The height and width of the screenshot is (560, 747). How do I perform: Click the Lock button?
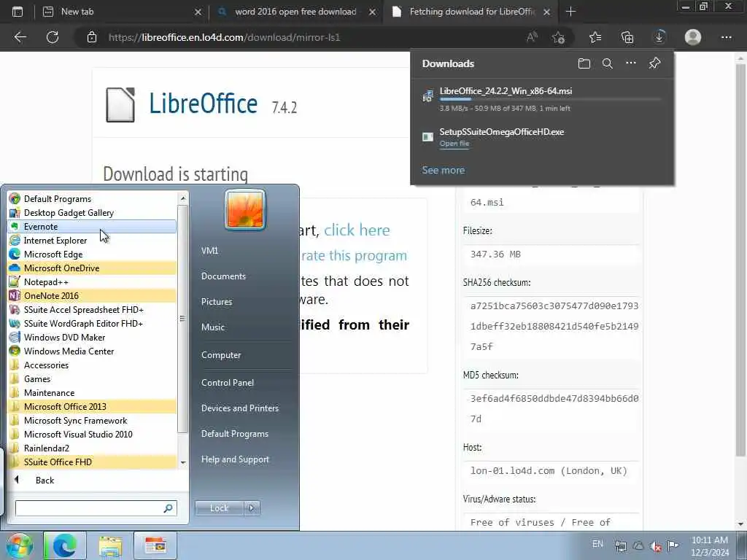click(x=219, y=508)
